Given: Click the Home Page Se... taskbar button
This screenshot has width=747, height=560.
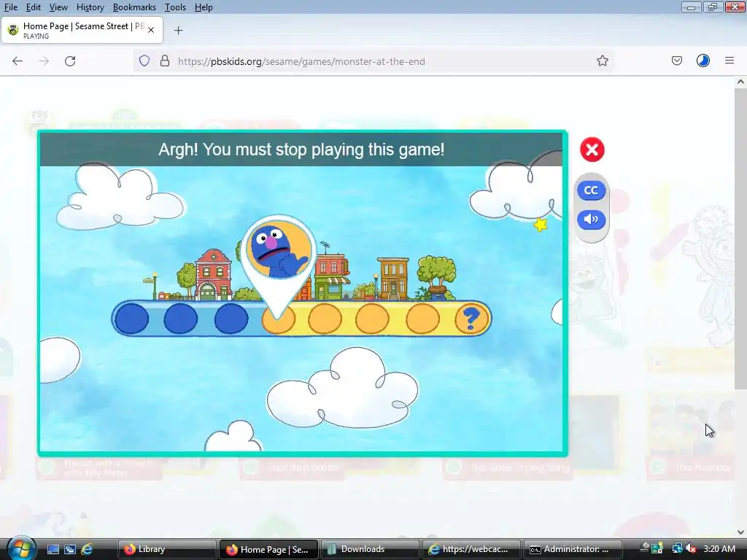Looking at the screenshot, I should tap(268, 549).
